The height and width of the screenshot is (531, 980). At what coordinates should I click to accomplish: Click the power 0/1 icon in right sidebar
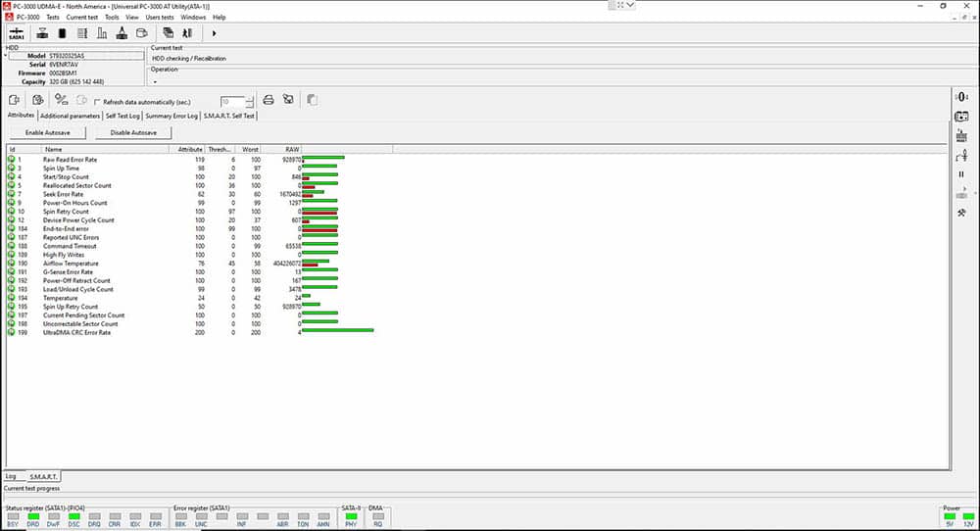click(x=962, y=97)
